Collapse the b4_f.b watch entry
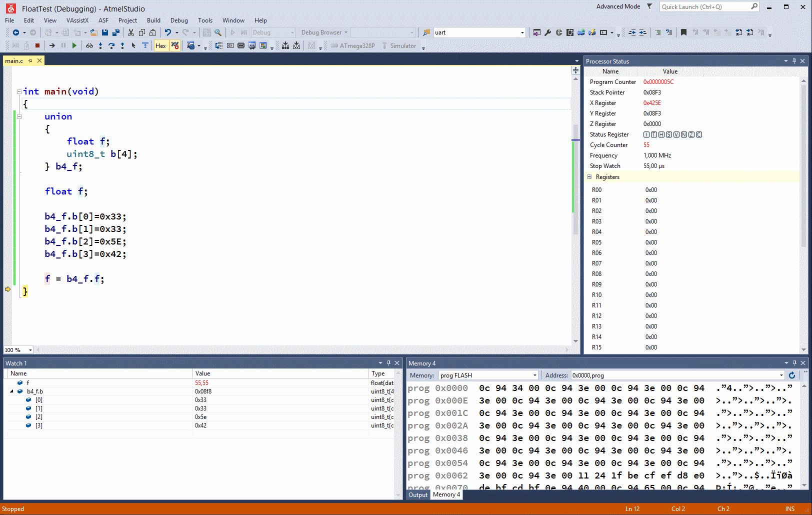 [x=12, y=391]
